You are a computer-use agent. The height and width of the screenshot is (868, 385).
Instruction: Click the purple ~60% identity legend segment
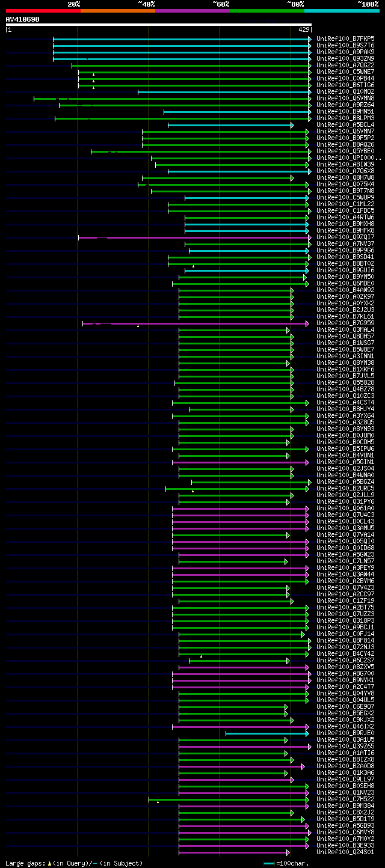click(x=192, y=10)
